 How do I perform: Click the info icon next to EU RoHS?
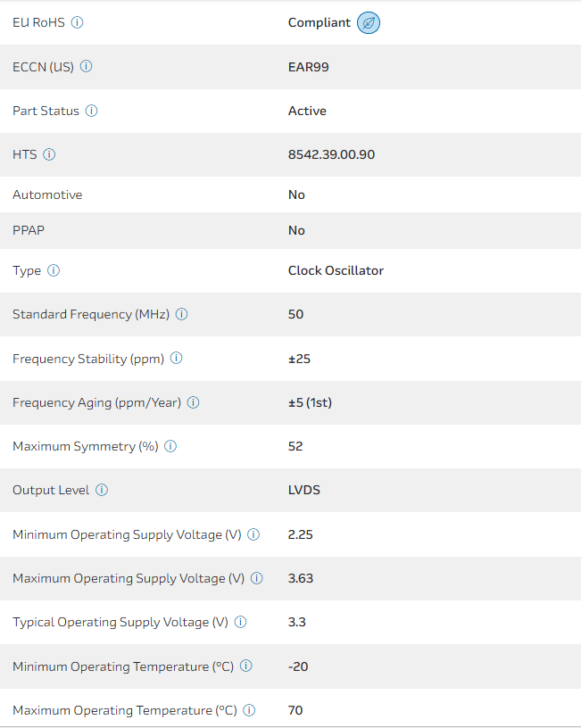tap(77, 22)
